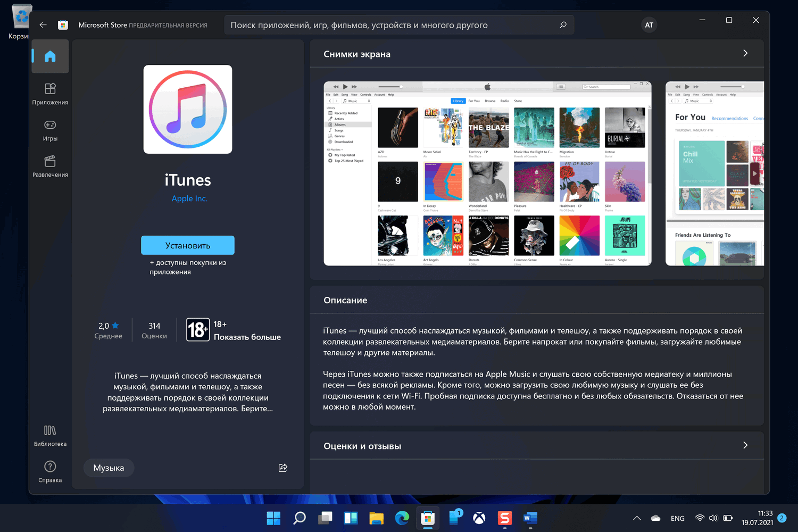Image resolution: width=798 pixels, height=532 pixels.
Task: Click Показать больше next to age rating
Action: pos(247,337)
